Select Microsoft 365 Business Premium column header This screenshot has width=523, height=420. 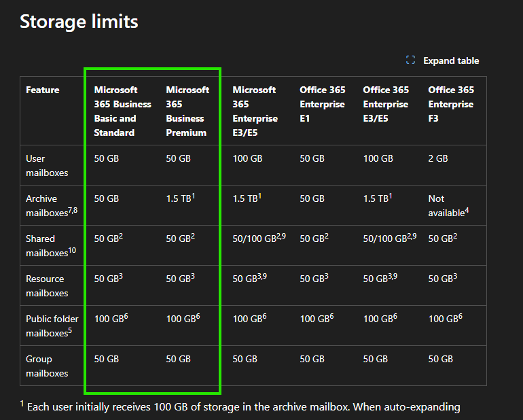187,111
